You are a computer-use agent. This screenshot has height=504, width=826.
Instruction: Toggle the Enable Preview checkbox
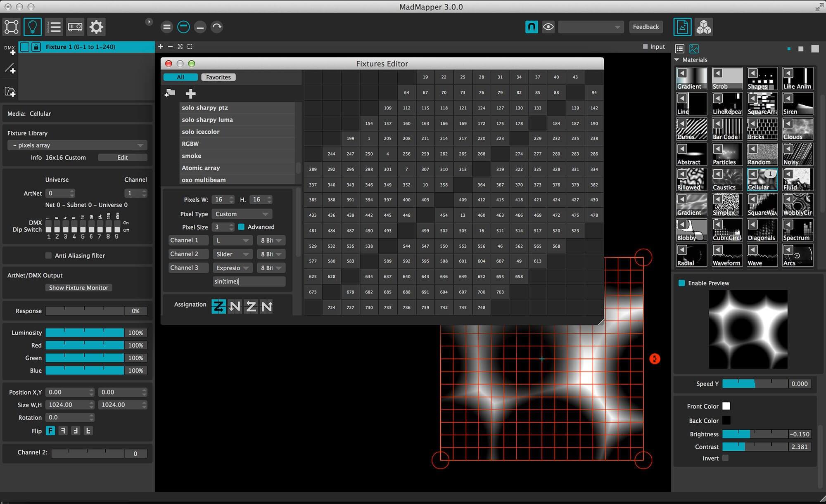[681, 283]
